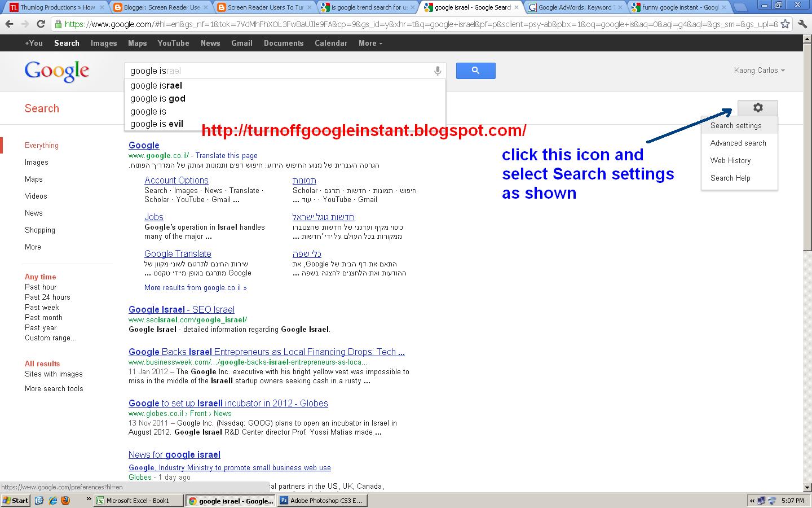Switch to the Blogger: Screen Reader tab
This screenshot has width=812, height=508.
(x=161, y=7)
